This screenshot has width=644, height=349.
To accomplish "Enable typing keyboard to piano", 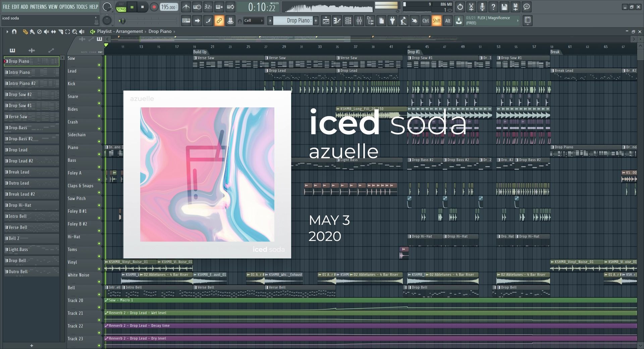I will pyautogui.click(x=186, y=21).
